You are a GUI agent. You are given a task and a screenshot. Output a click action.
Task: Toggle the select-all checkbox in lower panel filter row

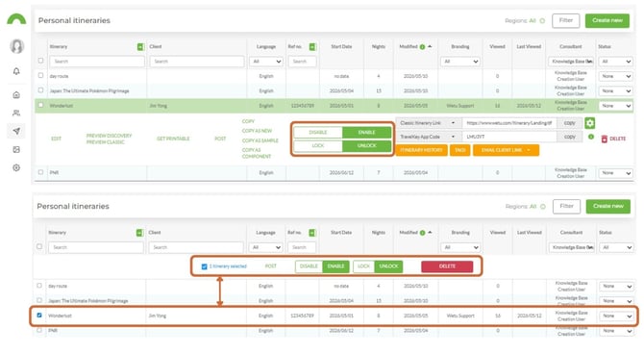(x=39, y=246)
